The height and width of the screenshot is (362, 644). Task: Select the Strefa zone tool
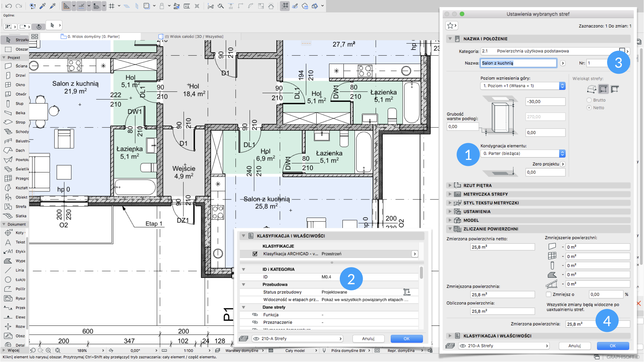click(x=15, y=206)
